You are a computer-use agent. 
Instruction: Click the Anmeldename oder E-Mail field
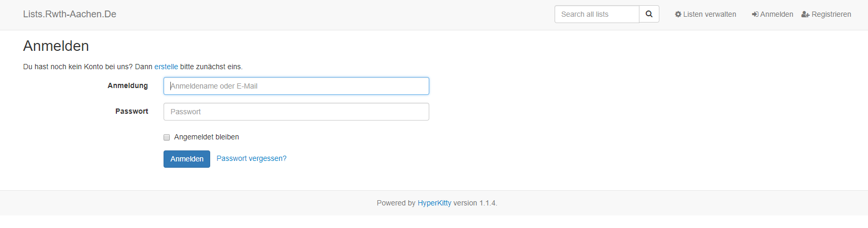(x=296, y=86)
